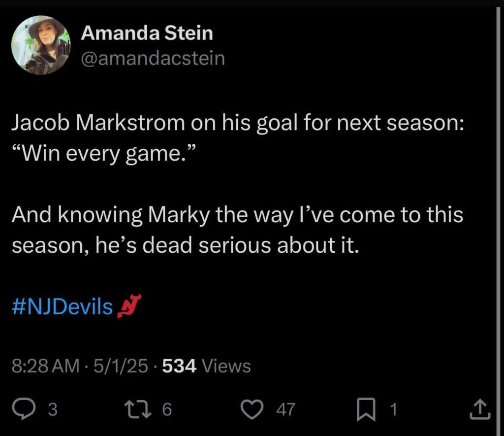
Task: Open Amanda Stein's profile picture
Action: (41, 45)
